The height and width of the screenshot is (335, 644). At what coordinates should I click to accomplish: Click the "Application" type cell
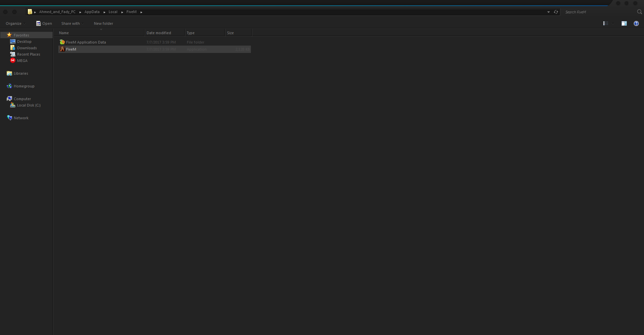[197, 49]
